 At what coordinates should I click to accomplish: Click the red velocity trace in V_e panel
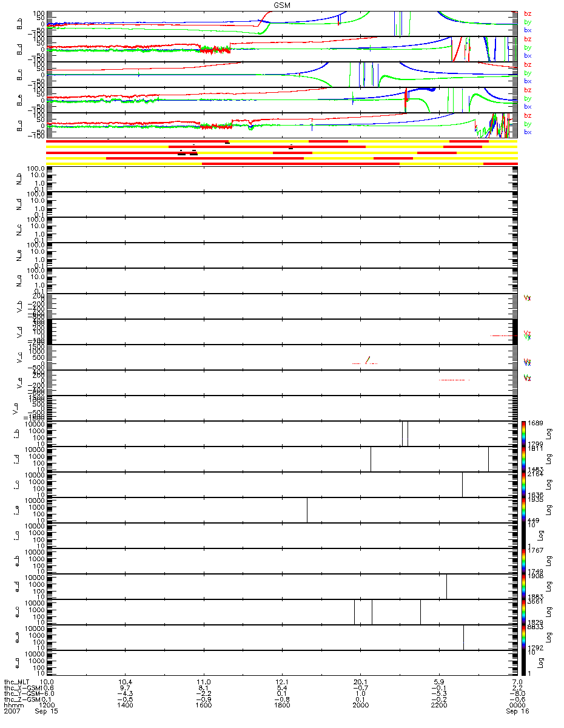[x=454, y=380]
